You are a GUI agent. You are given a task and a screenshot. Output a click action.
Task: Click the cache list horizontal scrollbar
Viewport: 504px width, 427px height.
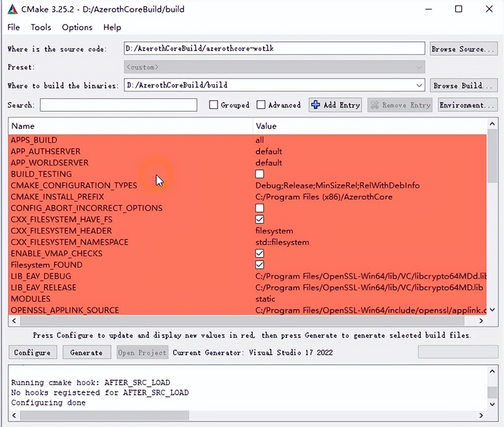(242, 321)
